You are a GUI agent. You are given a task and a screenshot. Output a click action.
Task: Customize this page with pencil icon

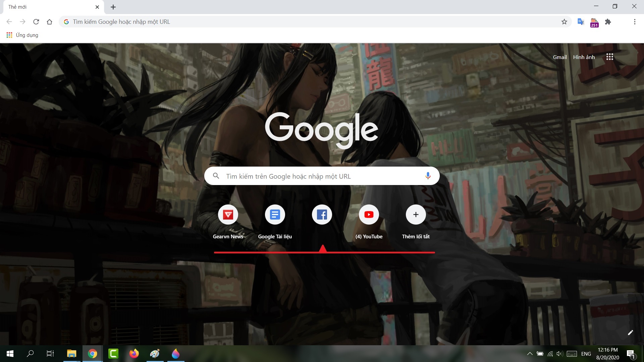[x=630, y=333]
